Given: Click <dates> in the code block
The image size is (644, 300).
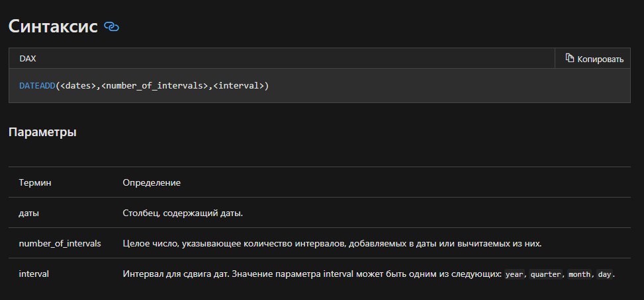Looking at the screenshot, I should pyautogui.click(x=78, y=86).
